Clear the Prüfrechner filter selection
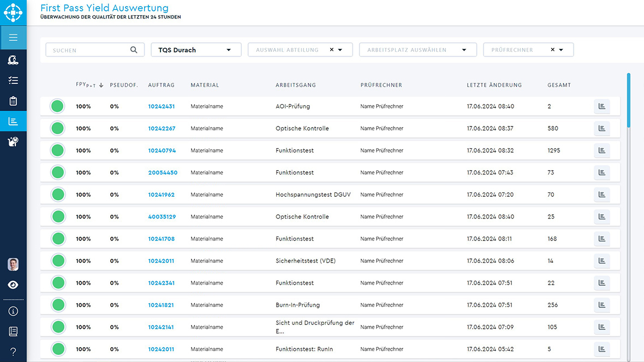This screenshot has height=362, width=644. (x=552, y=50)
